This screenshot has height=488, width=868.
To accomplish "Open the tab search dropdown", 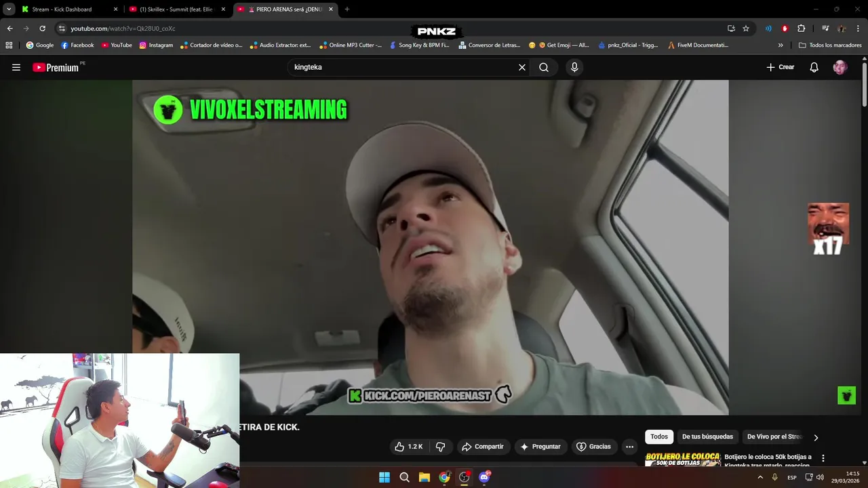I will click(x=9, y=9).
